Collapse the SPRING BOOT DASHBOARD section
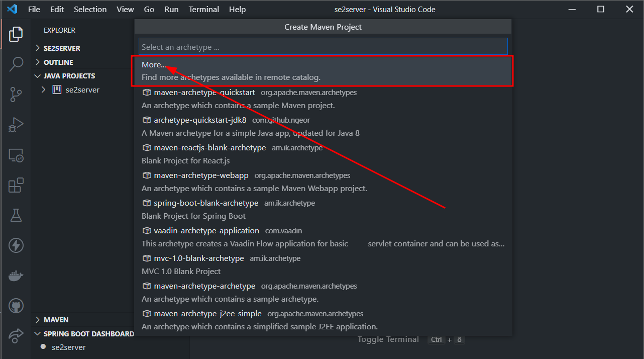Screen dimensions: 644x359 [x=38, y=334]
